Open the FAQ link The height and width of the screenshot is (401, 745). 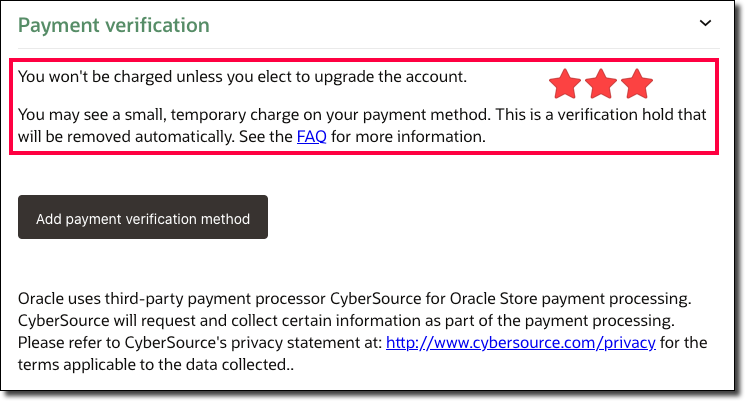pos(311,136)
